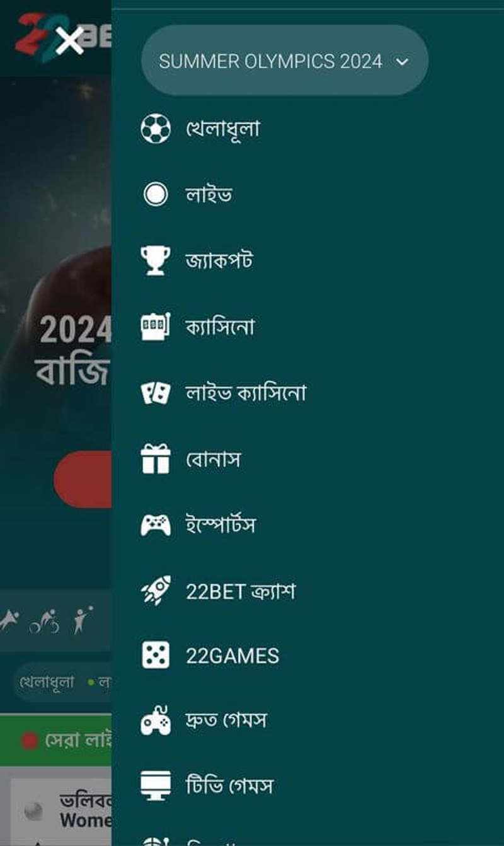
Task: Open the লাইভ live circle icon
Action: (155, 194)
